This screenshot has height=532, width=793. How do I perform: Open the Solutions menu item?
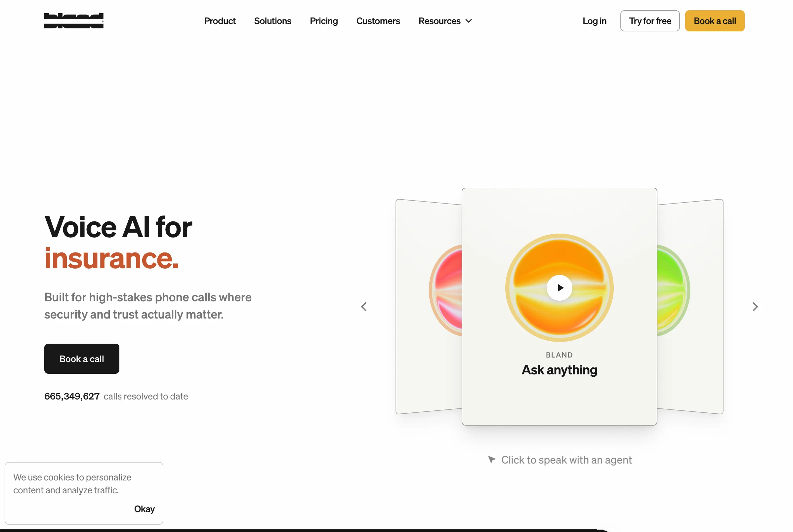(x=272, y=21)
